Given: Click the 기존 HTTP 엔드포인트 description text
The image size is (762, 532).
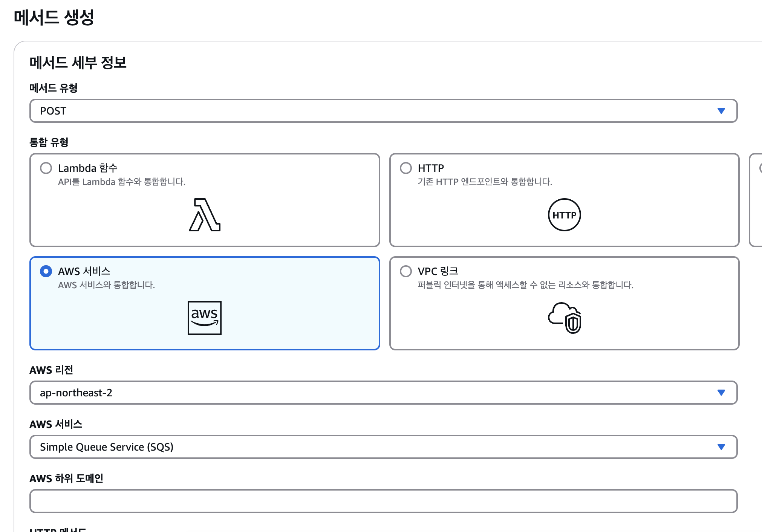Looking at the screenshot, I should (x=485, y=182).
